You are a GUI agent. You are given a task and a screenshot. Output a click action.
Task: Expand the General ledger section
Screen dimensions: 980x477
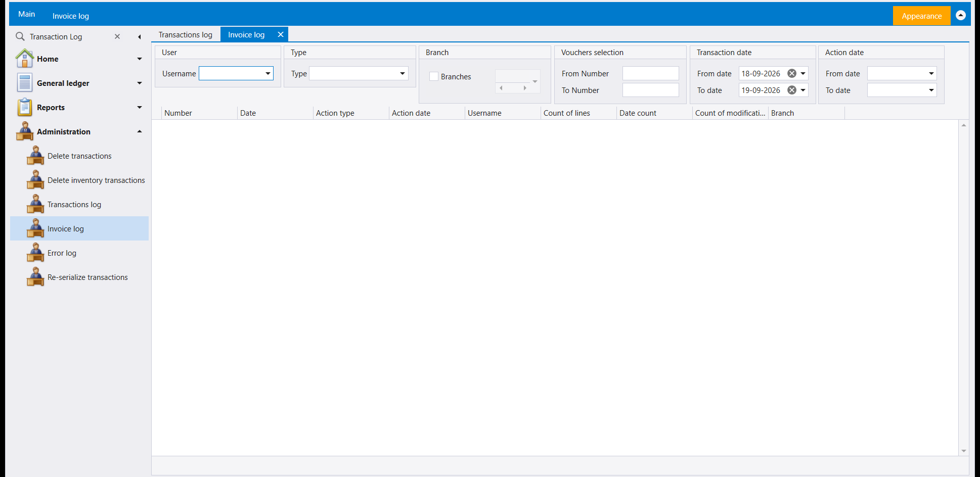pos(140,83)
